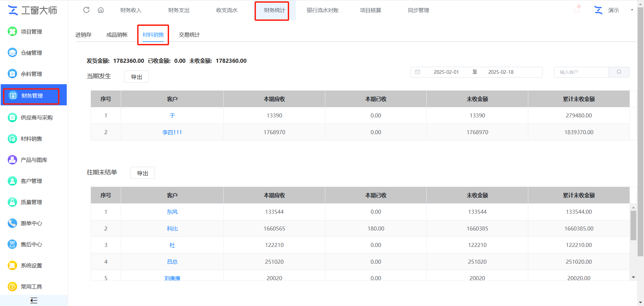Open the 银行流水对账 top menu
Viewport: 644px width, 306px height.
tap(322, 10)
